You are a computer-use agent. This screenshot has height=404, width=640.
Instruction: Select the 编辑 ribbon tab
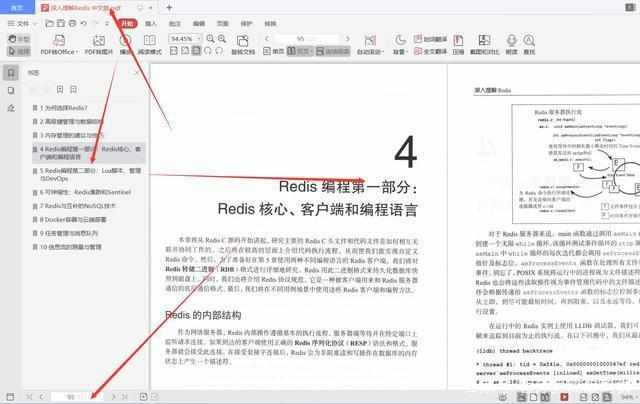(x=199, y=24)
